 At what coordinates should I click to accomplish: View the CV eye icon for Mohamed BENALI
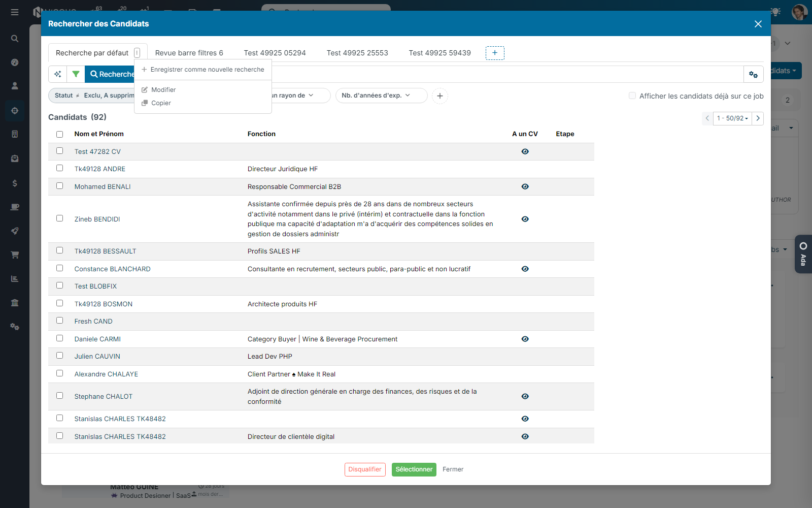[525, 186]
